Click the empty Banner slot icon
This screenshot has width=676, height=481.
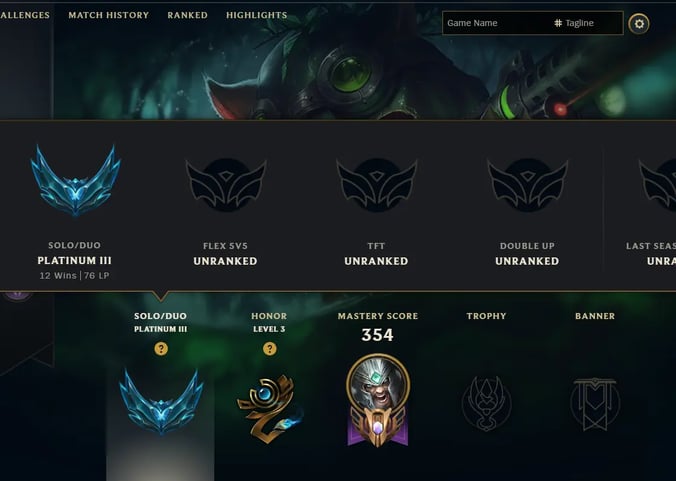click(x=595, y=404)
